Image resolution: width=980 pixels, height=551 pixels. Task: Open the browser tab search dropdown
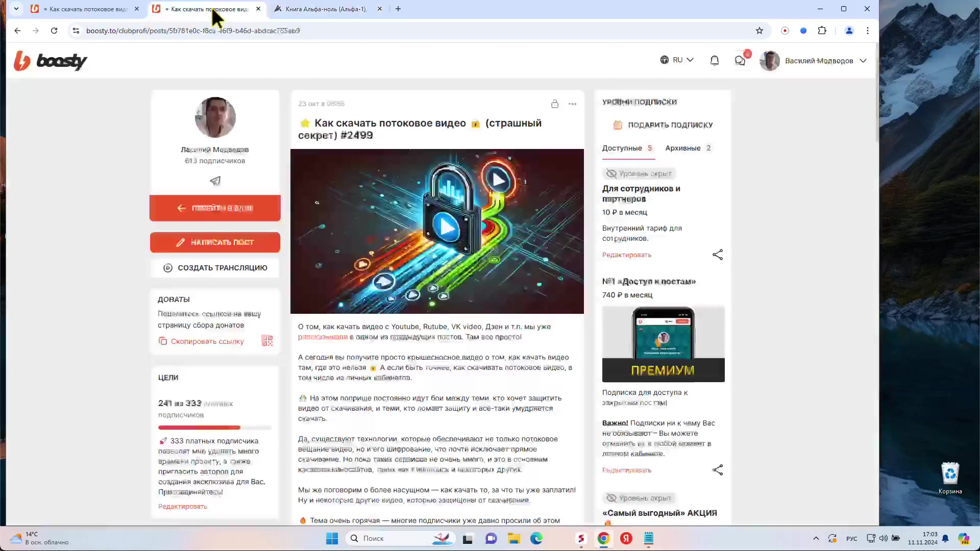pyautogui.click(x=16, y=9)
